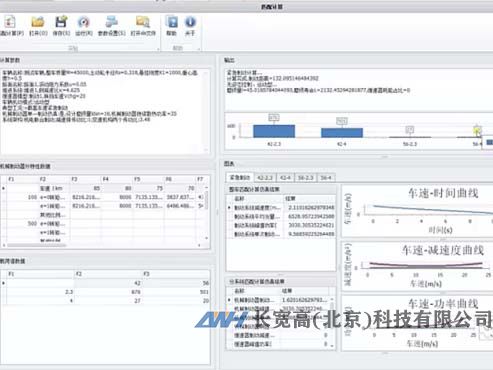Click the blue bar for 42-2.3
This screenshot has width=493, height=370.
[x=274, y=131]
